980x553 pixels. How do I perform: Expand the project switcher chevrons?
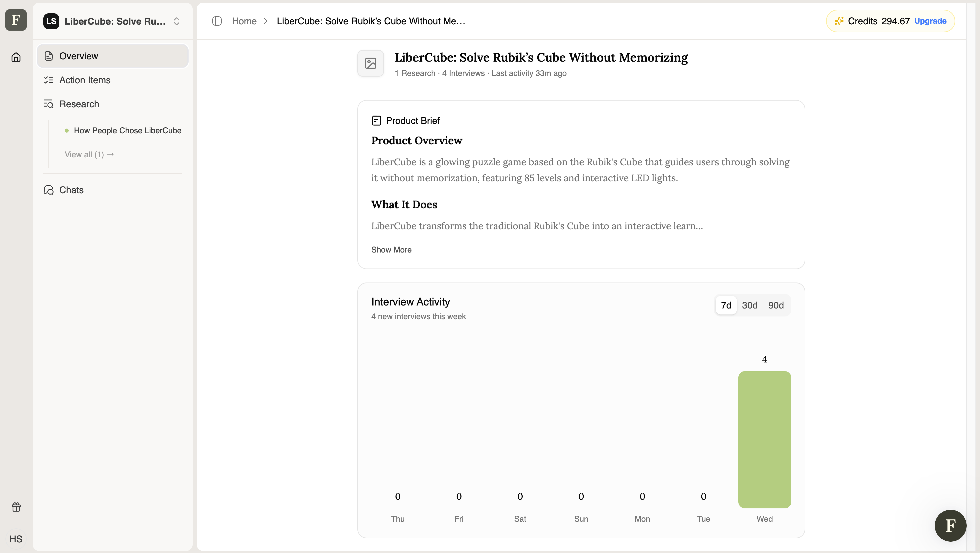[x=177, y=21]
